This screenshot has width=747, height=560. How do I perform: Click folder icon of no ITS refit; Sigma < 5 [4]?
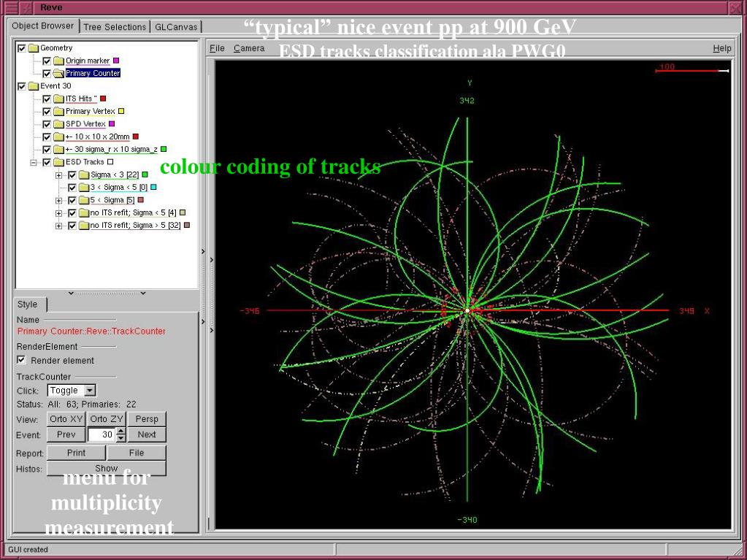pos(84,213)
